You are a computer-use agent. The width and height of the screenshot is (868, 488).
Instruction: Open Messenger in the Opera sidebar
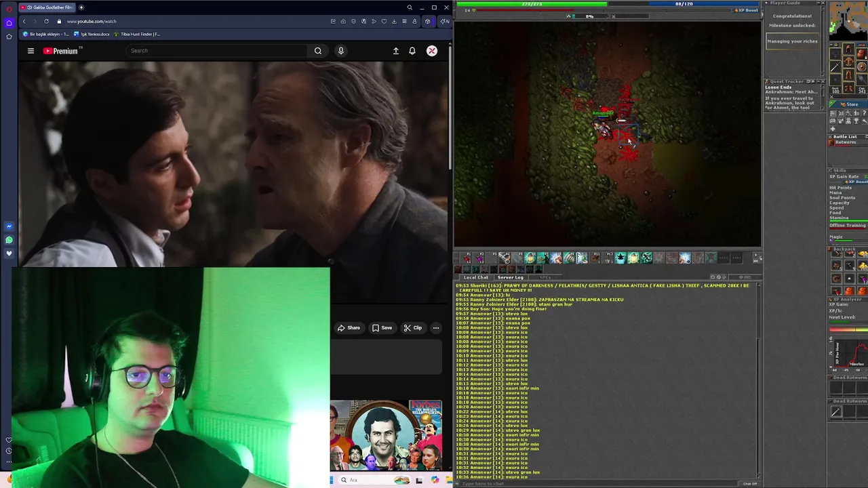(x=9, y=226)
